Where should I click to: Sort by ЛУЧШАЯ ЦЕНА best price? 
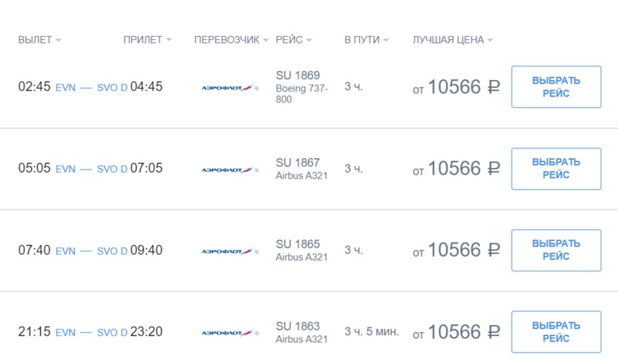tap(452, 40)
